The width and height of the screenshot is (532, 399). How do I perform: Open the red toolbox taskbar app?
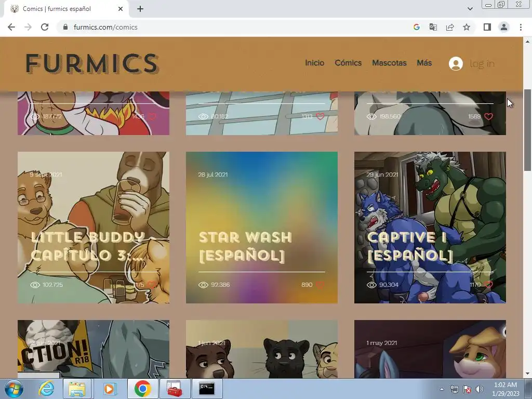(x=175, y=389)
